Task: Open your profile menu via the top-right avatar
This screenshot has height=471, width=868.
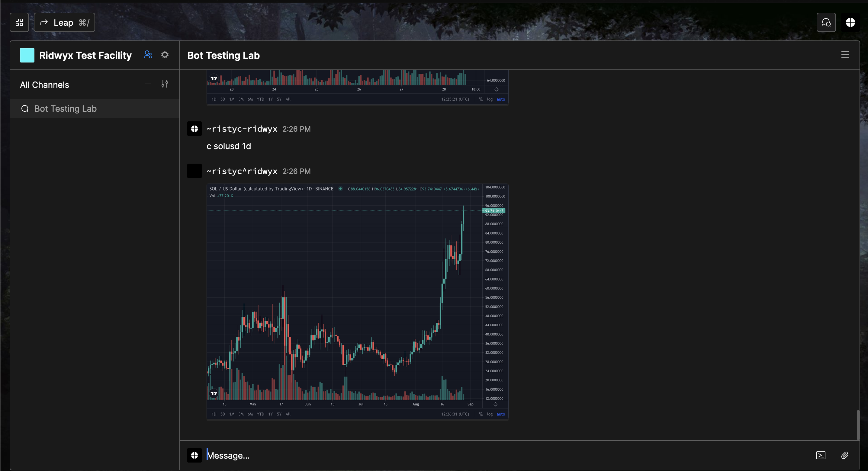Action: 850,22
